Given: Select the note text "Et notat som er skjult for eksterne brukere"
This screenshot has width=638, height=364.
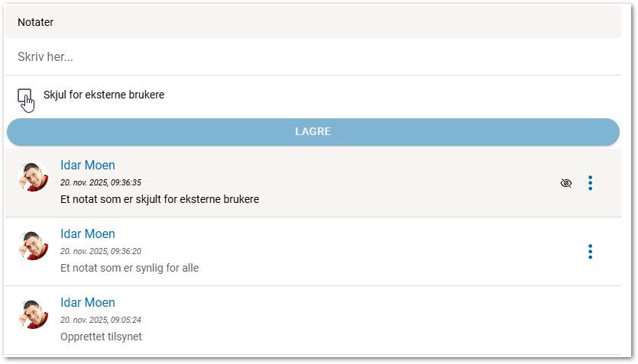Looking at the screenshot, I should pyautogui.click(x=160, y=199).
